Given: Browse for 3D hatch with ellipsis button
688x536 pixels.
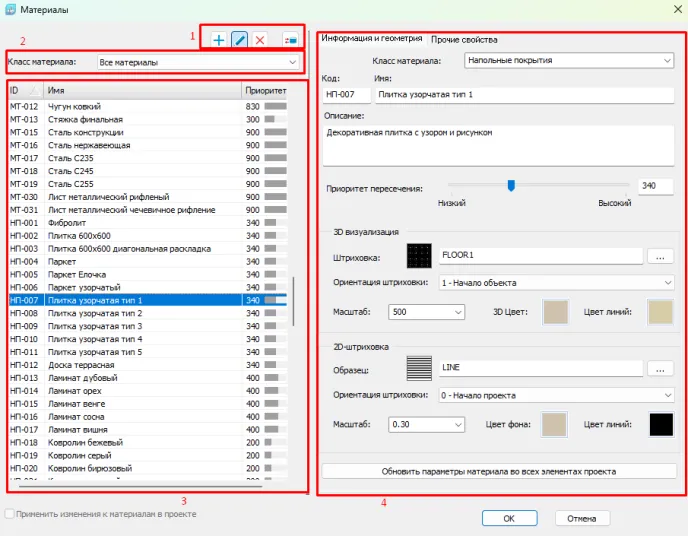Looking at the screenshot, I should (661, 256).
